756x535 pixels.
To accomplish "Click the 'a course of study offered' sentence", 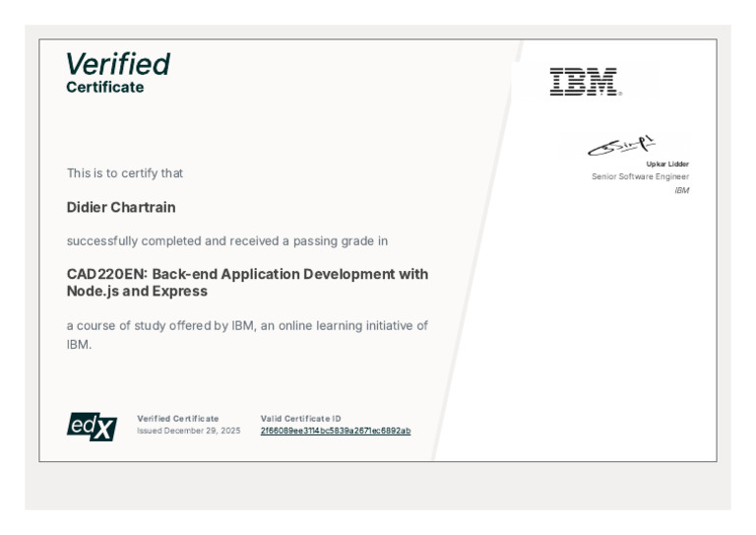I will [247, 335].
